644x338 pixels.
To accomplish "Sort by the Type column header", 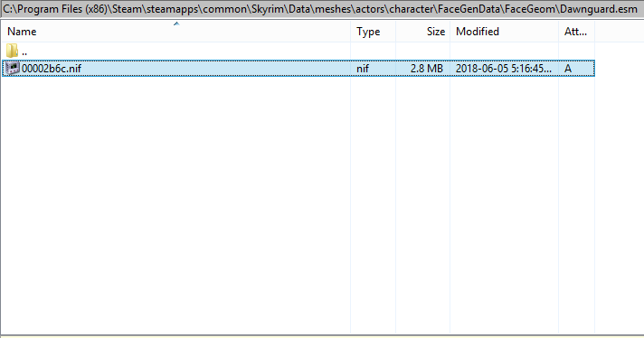I will pyautogui.click(x=373, y=32).
